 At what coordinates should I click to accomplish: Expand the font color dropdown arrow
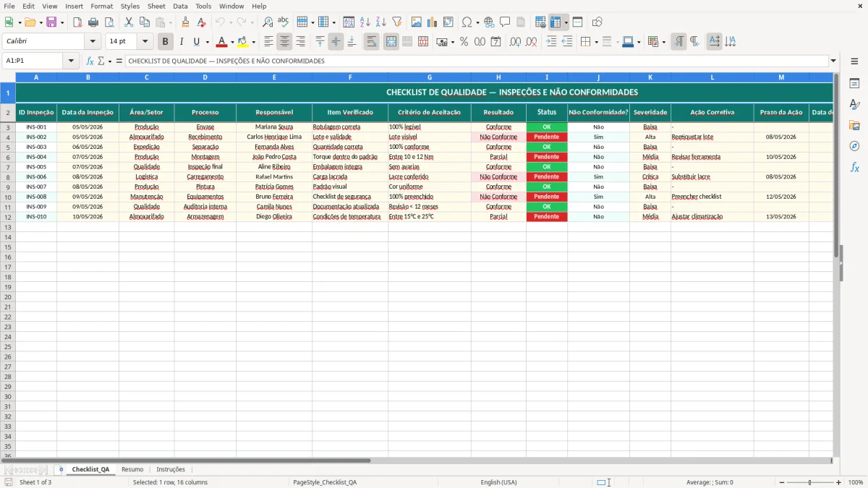(232, 42)
